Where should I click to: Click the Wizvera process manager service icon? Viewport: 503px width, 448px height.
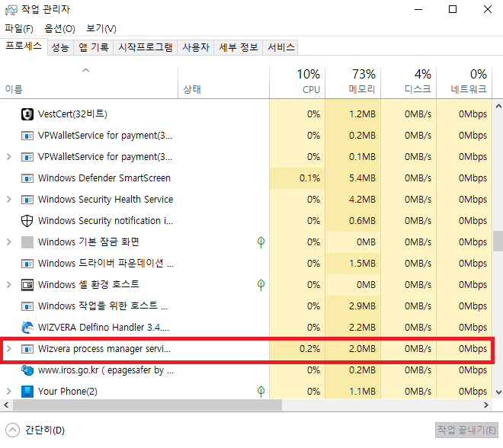click(27, 349)
